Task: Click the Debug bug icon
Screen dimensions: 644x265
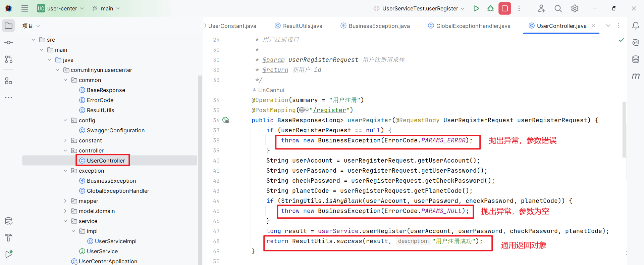Action: pyautogui.click(x=490, y=8)
